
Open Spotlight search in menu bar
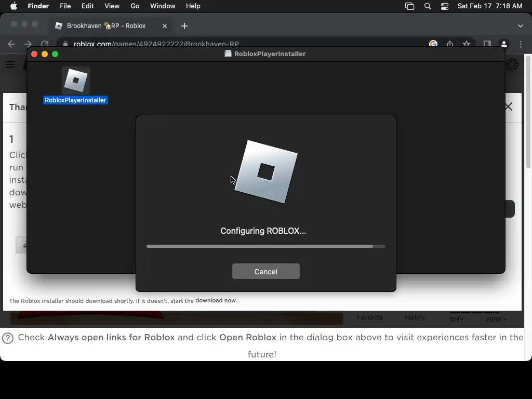coord(428,6)
